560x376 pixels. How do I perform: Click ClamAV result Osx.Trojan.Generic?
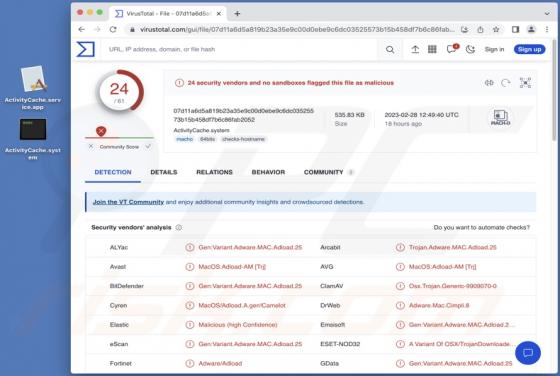[452, 286]
